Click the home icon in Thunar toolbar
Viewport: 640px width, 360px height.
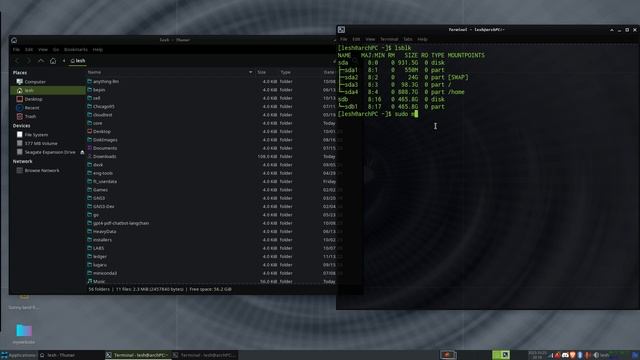tap(53, 60)
